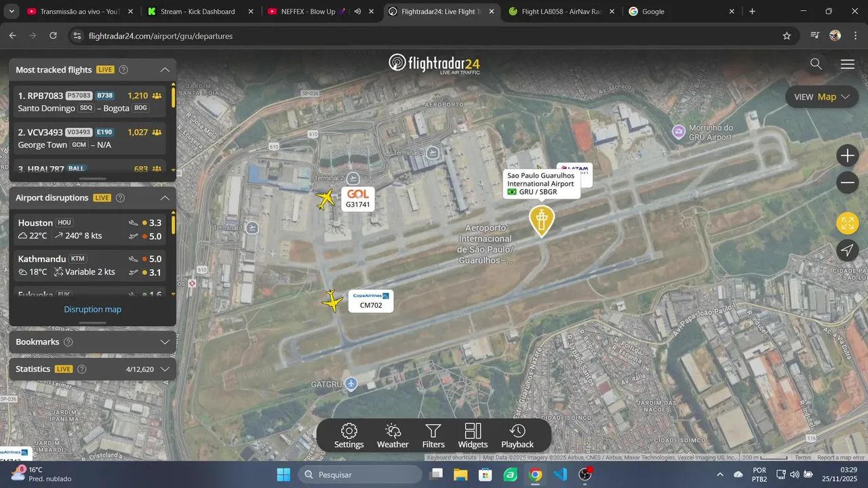The height and width of the screenshot is (488, 868).
Task: Open the Disruption map link
Action: (x=93, y=310)
